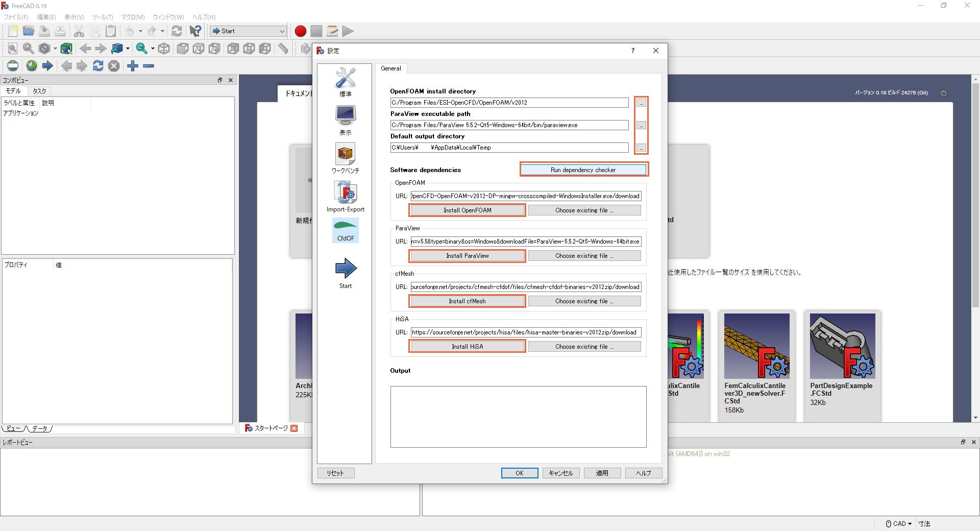This screenshot has height=531, width=980.
Task: Click the stop loading icon in the web toolbar
Action: coord(114,66)
